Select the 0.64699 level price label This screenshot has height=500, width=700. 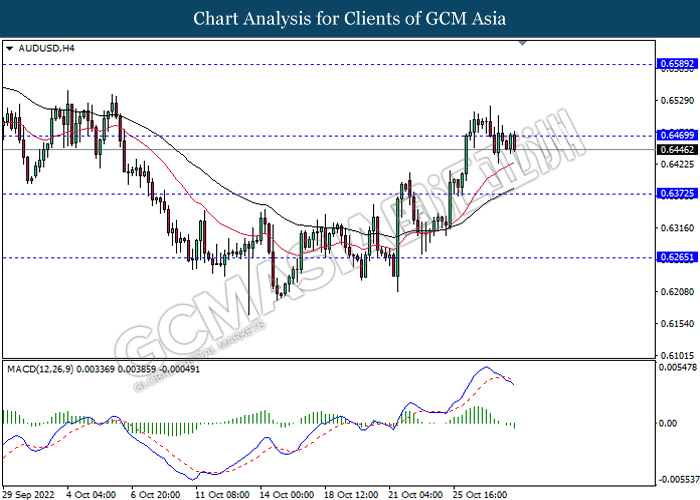point(677,135)
